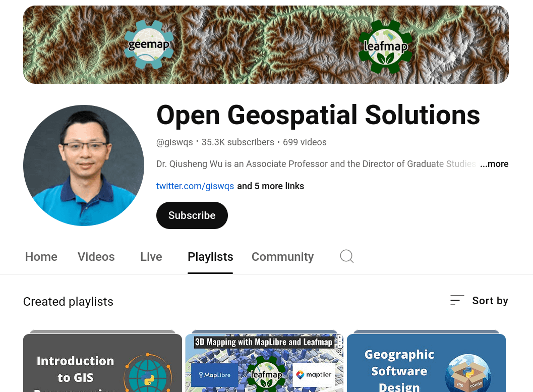
Task: Click the Python globe icon on GIS thumbnail
Action: [x=148, y=373]
